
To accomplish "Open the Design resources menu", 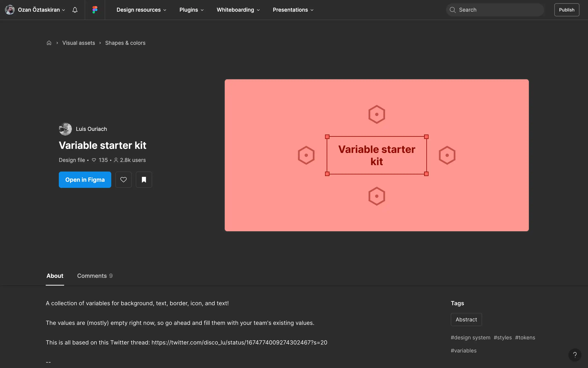I will click(141, 10).
